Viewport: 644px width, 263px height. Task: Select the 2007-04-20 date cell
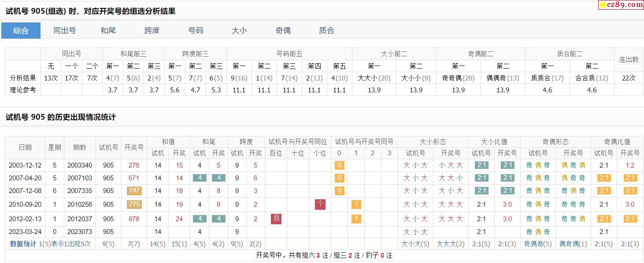tap(25, 178)
